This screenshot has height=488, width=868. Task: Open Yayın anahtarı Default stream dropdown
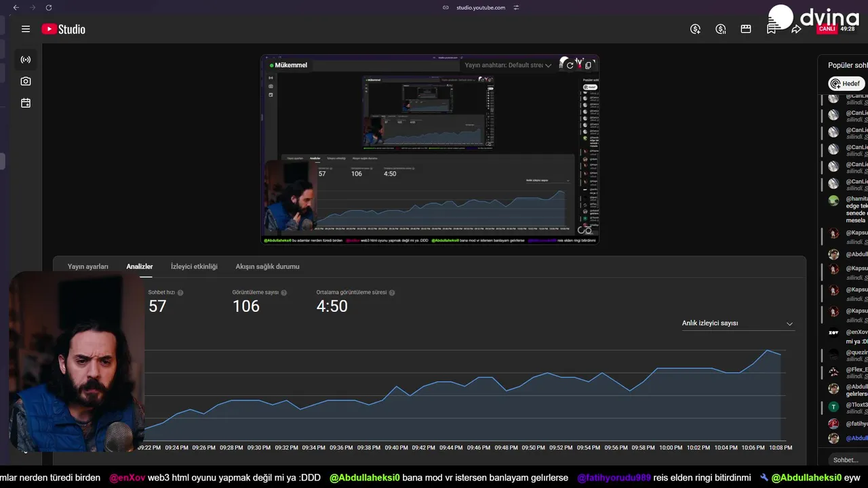coord(508,65)
